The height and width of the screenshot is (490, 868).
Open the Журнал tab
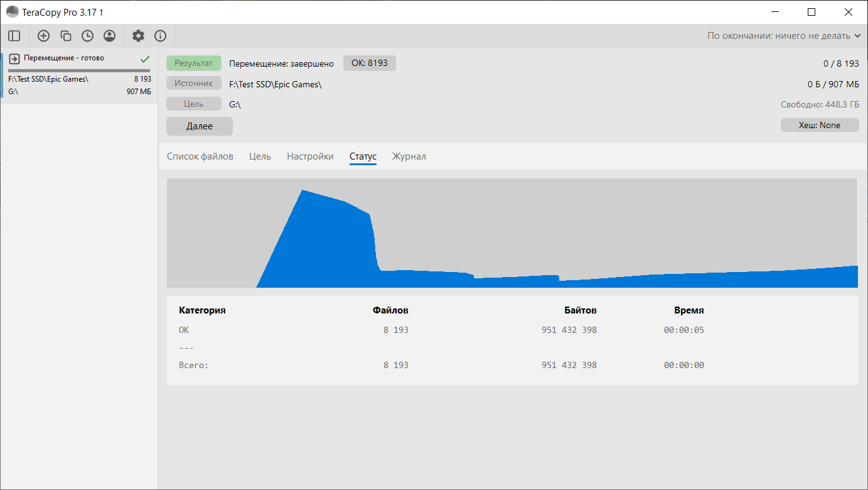(409, 156)
